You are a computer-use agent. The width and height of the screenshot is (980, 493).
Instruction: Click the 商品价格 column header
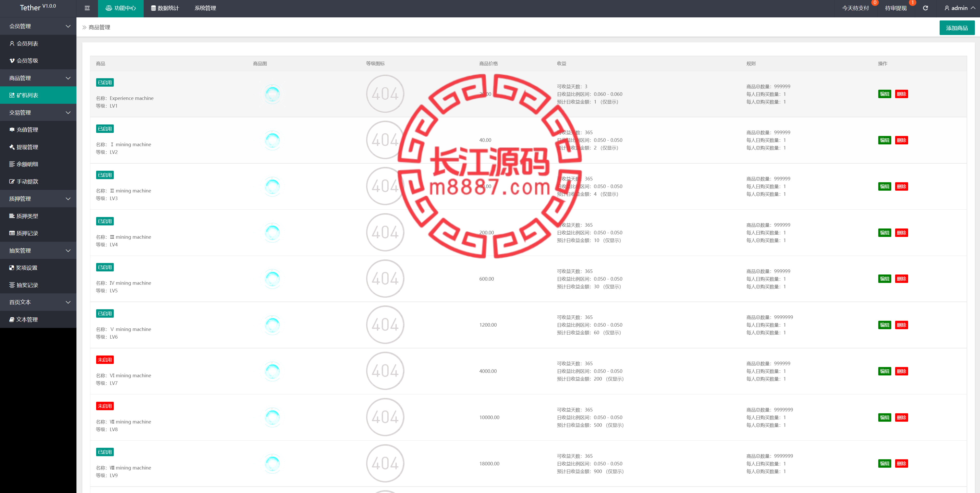(489, 64)
